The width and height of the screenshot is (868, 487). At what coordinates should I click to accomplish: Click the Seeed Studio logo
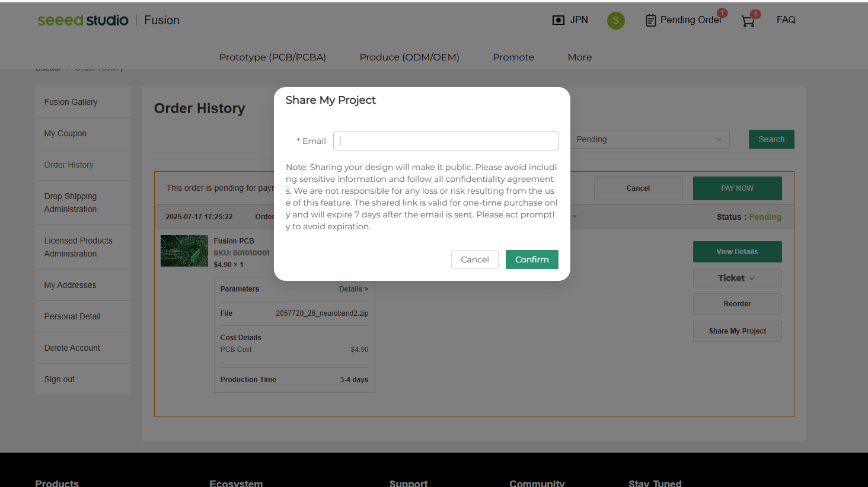pos(83,20)
